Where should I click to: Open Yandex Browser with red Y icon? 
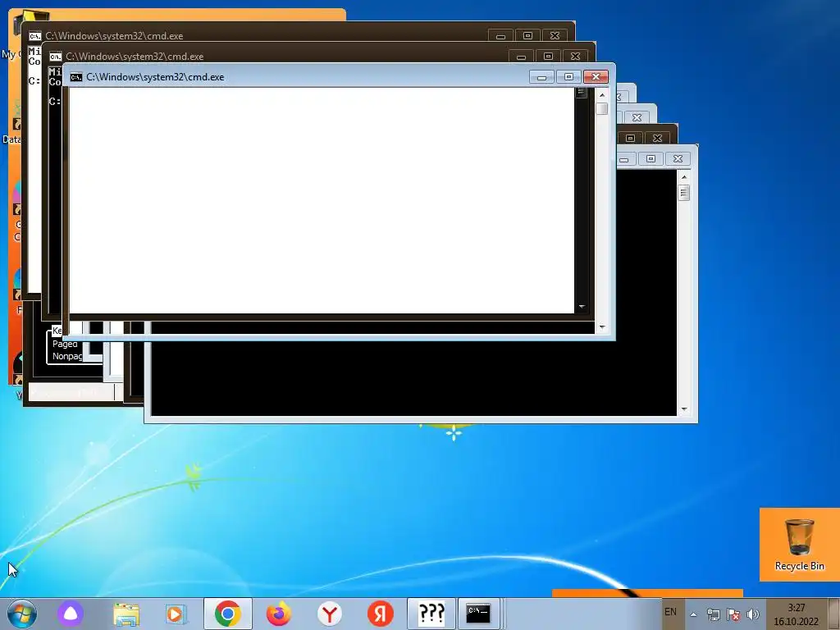click(x=330, y=614)
